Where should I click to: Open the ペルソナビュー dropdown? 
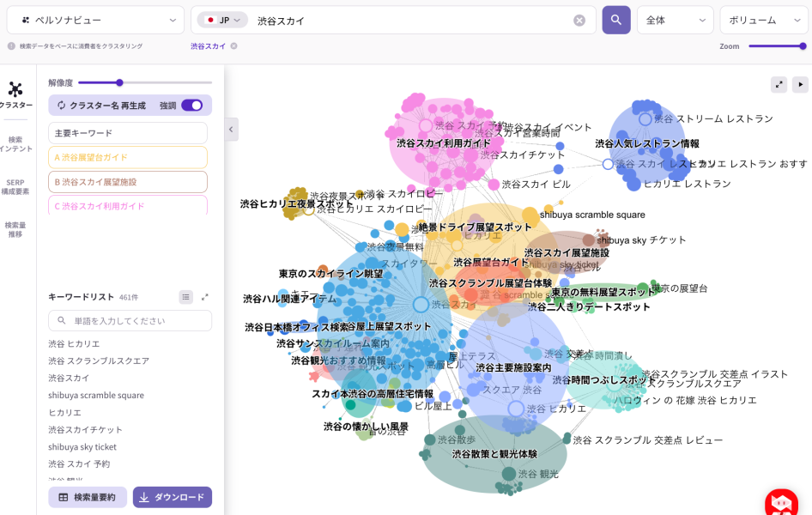point(95,20)
